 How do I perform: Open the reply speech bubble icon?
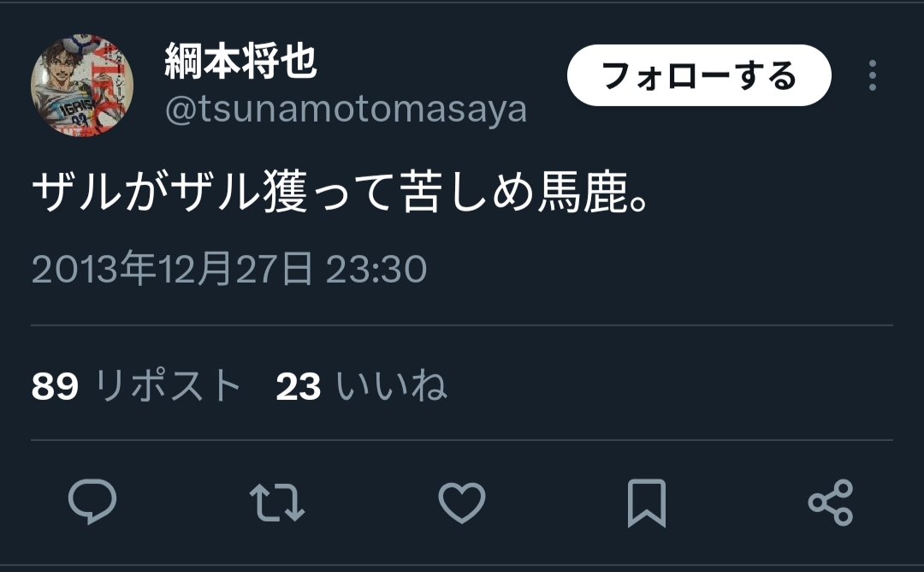pyautogui.click(x=92, y=502)
